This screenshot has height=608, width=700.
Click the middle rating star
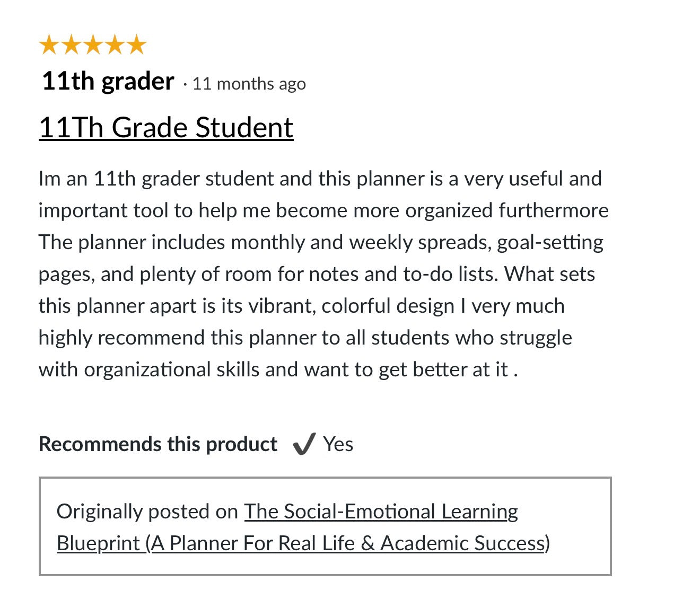pos(93,45)
